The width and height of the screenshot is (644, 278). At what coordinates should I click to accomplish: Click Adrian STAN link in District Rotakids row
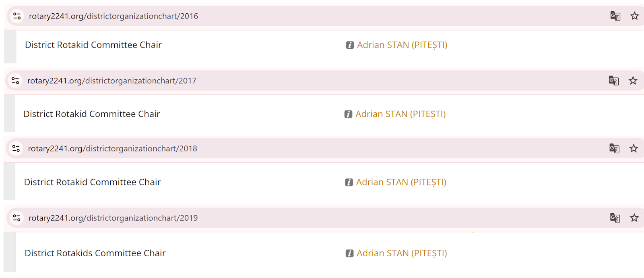pos(402,253)
